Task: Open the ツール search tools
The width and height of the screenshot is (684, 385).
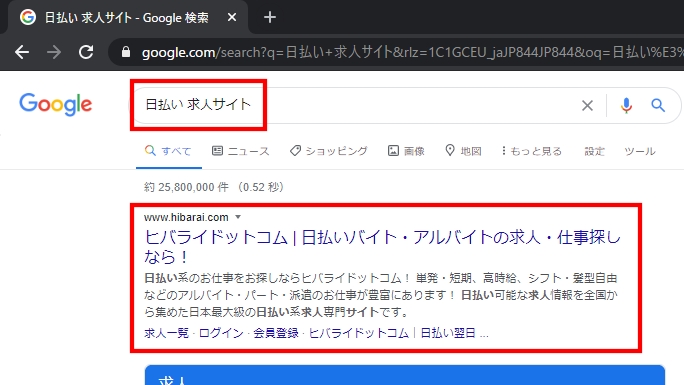Action: (640, 151)
